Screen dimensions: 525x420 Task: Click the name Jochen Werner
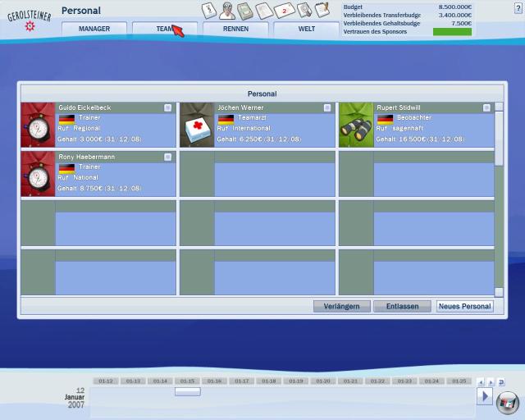coord(240,107)
